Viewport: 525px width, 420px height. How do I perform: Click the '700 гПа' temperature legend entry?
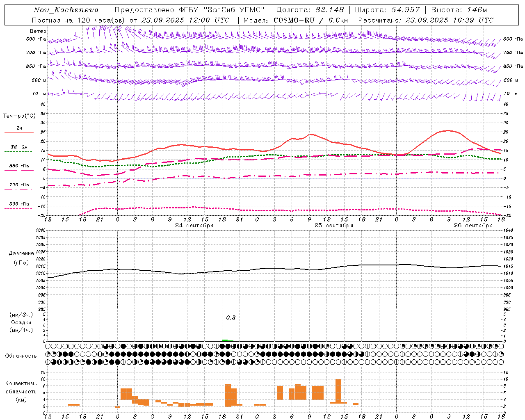19,185
